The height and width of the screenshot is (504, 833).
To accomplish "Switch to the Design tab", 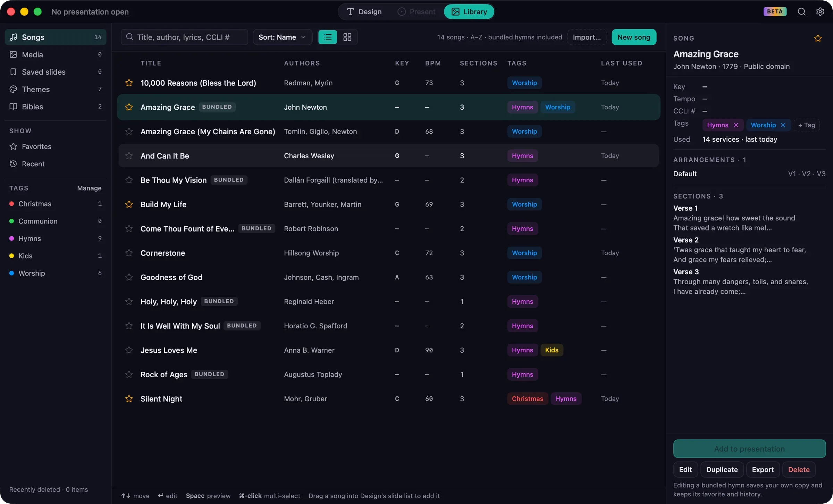I will pyautogui.click(x=364, y=12).
